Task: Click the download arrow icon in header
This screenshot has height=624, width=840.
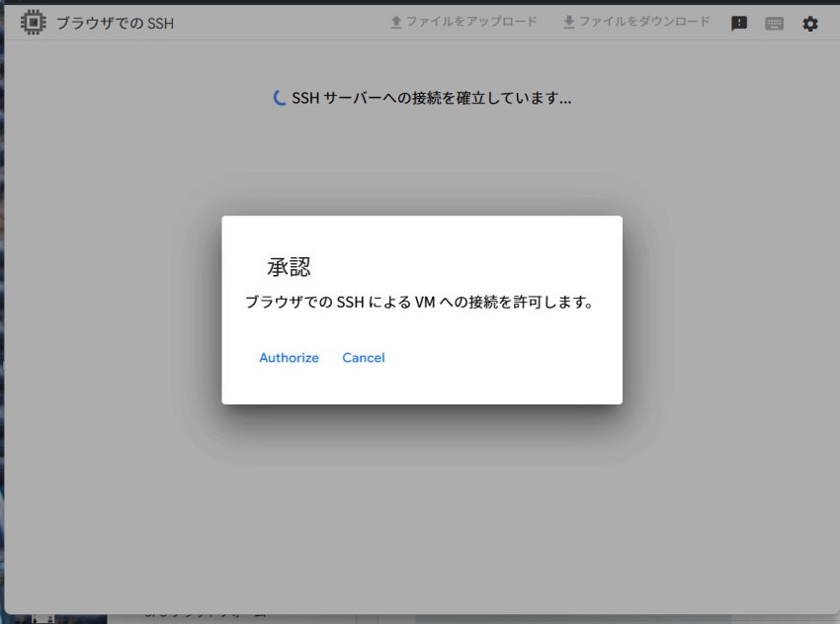Action: 569,23
